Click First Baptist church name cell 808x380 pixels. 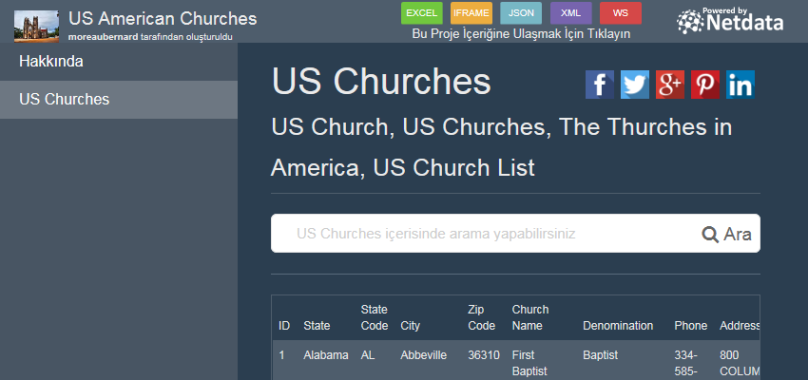click(x=529, y=363)
